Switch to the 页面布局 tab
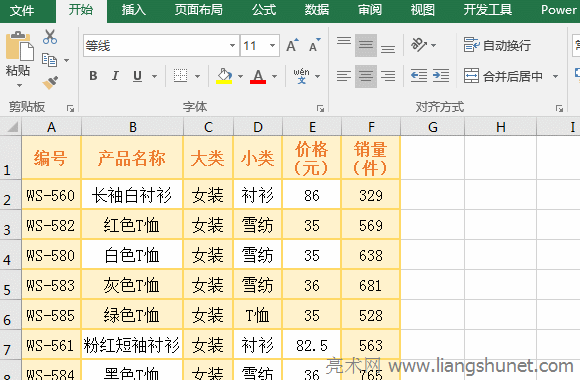 click(x=199, y=10)
